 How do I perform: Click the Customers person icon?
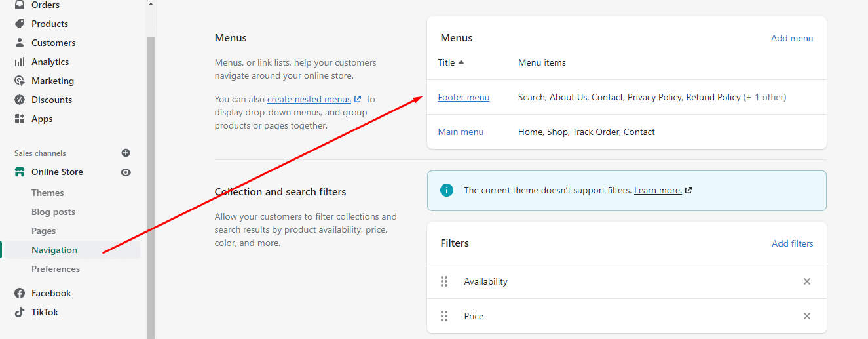(x=20, y=43)
